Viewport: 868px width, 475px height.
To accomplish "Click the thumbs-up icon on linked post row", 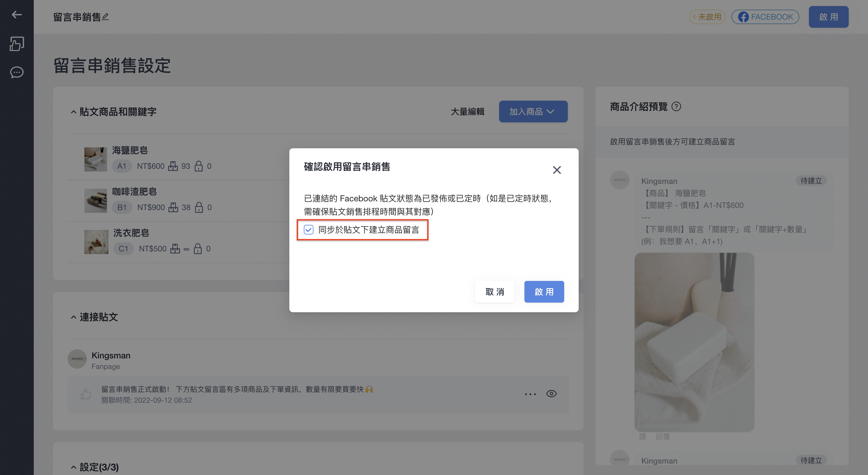I will [86, 394].
